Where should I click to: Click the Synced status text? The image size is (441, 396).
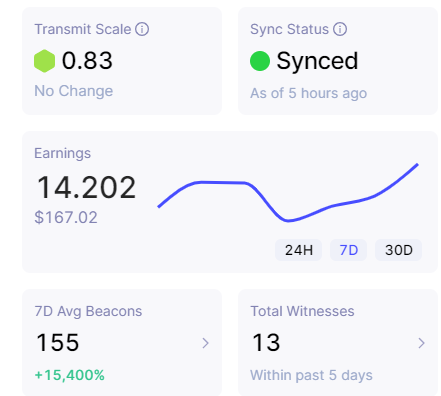[317, 61]
